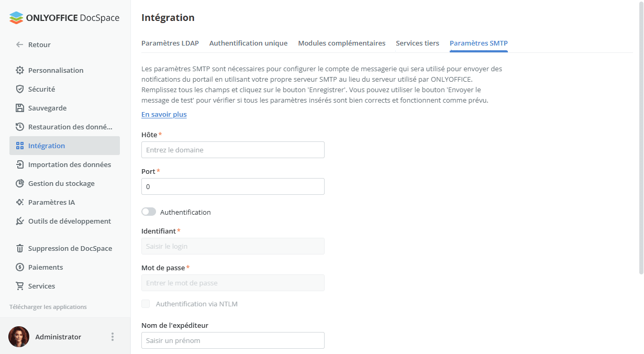Click the Retour back button
Viewport: 644px width, 354px height.
32,45
